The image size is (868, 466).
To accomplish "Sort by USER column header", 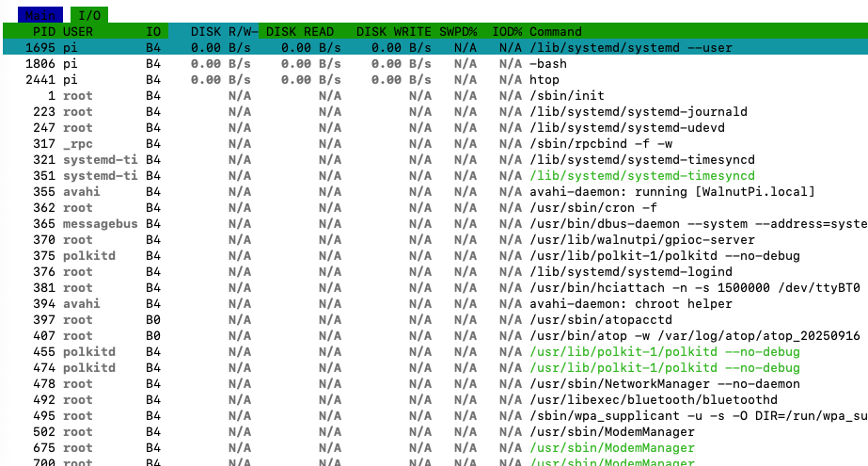I will click(78, 32).
